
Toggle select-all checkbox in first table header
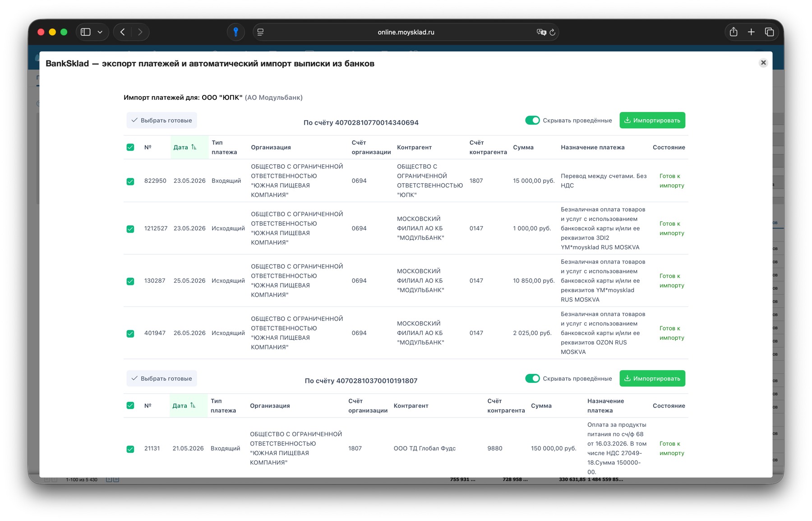(130, 147)
